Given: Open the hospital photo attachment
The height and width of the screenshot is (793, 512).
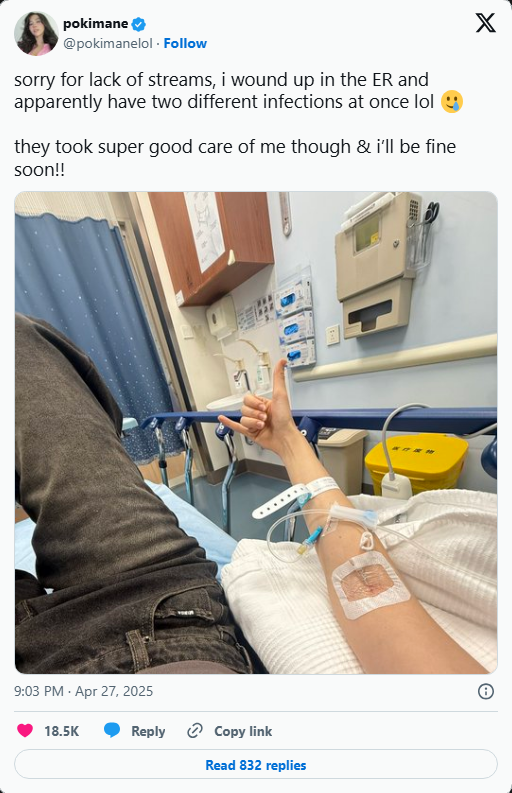Looking at the screenshot, I should [x=256, y=432].
